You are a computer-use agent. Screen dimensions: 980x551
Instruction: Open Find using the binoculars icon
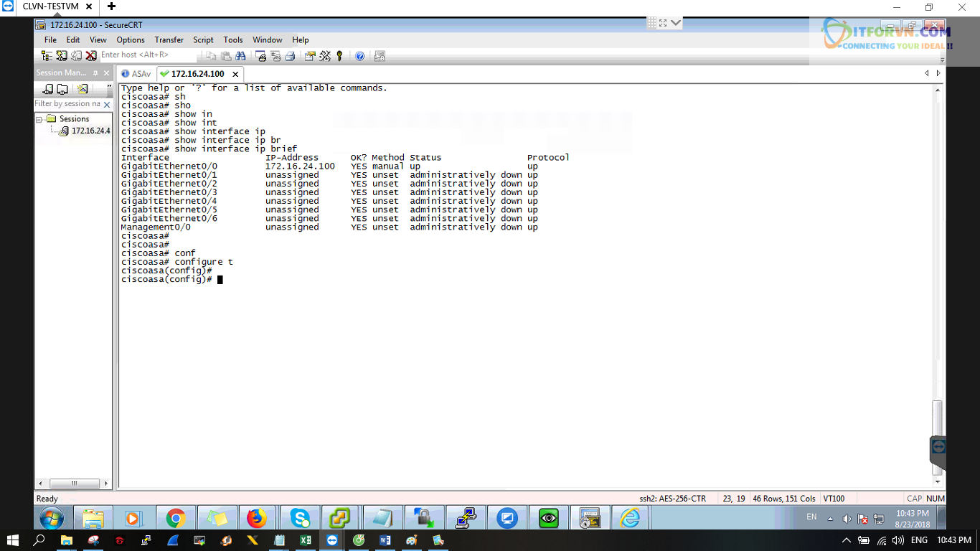(x=240, y=55)
